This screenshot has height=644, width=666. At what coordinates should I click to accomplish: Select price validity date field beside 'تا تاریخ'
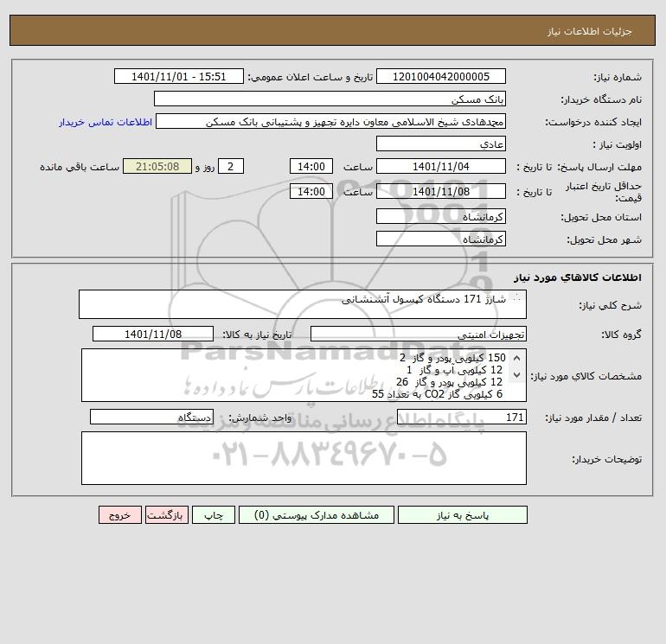(441, 191)
